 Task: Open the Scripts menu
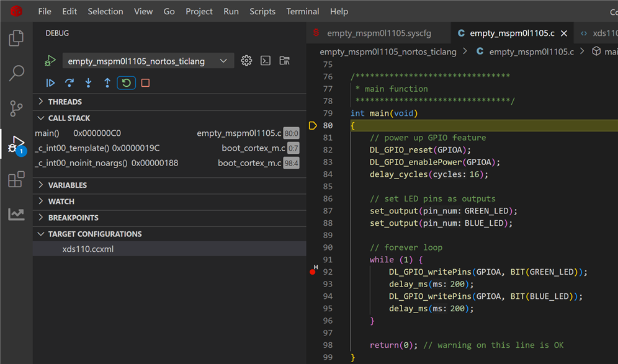point(262,11)
